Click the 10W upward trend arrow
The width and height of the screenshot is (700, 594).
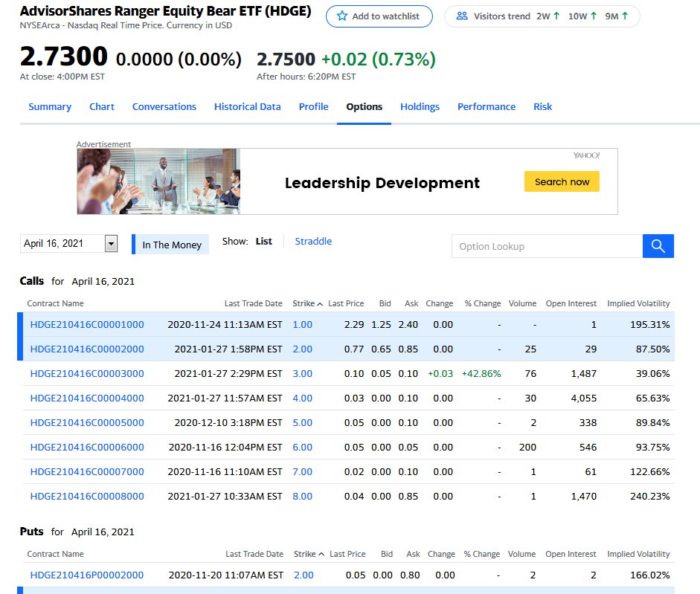(594, 16)
